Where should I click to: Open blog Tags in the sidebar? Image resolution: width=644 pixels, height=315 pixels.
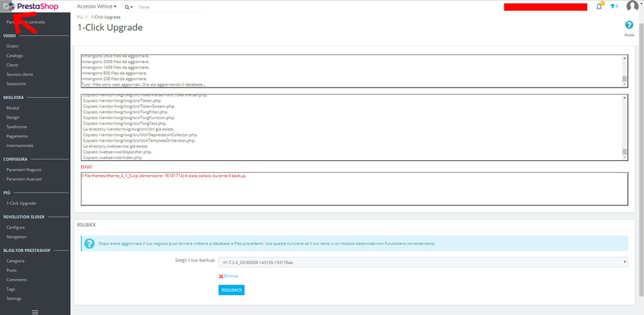11,289
